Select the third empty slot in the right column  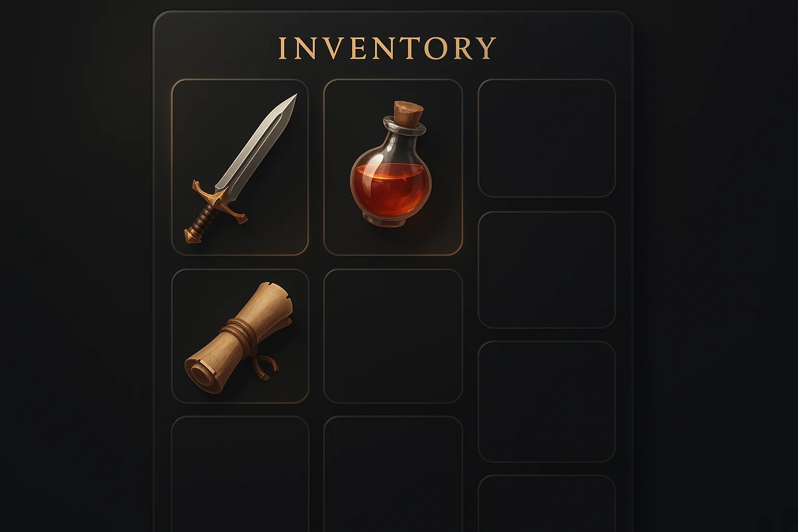point(547,402)
